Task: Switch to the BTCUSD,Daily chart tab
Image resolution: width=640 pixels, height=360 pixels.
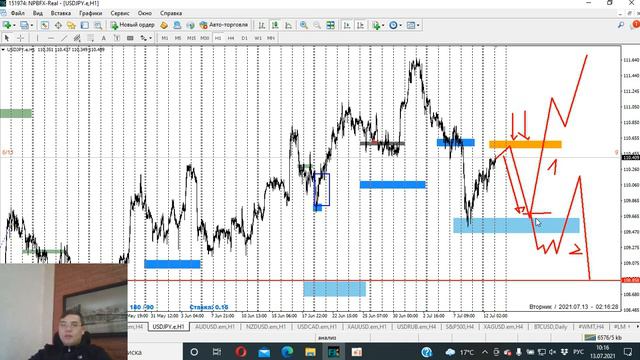Action: (551, 327)
